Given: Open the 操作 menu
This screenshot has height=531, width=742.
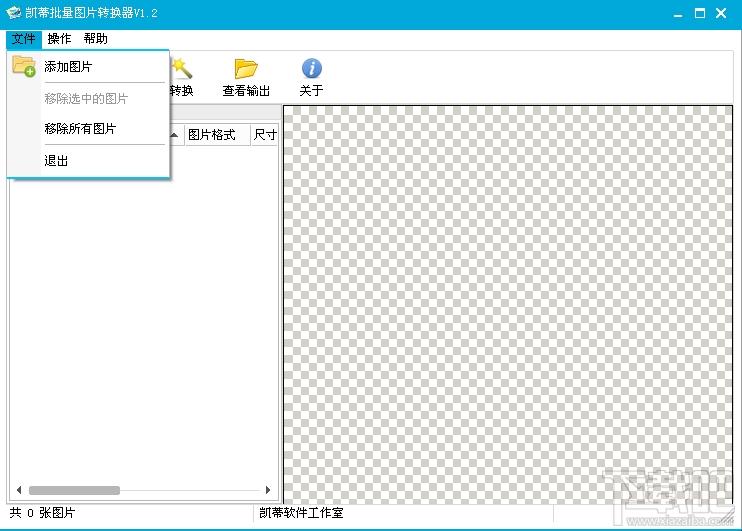Looking at the screenshot, I should point(59,39).
